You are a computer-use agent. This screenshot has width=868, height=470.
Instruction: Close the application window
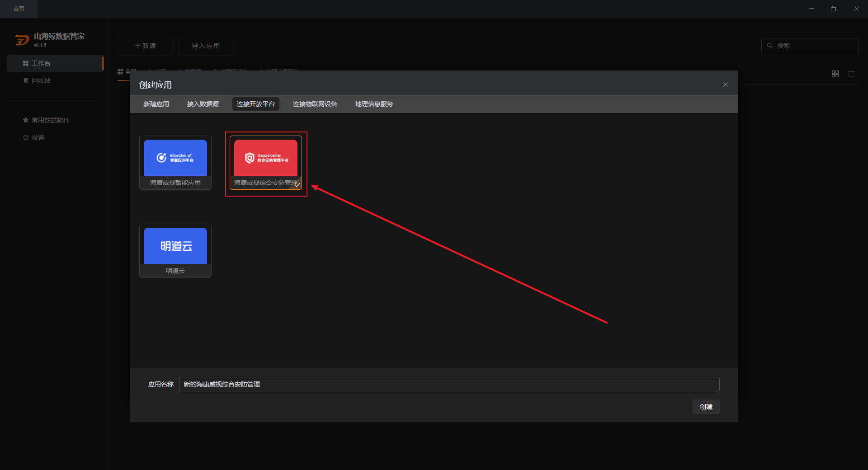pos(857,9)
